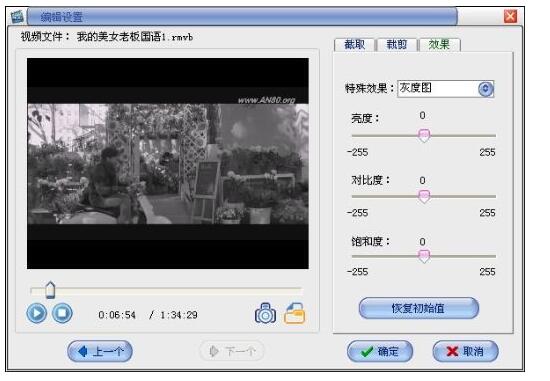550x381 pixels.
Task: Click the play button under the video
Action: [x=36, y=313]
